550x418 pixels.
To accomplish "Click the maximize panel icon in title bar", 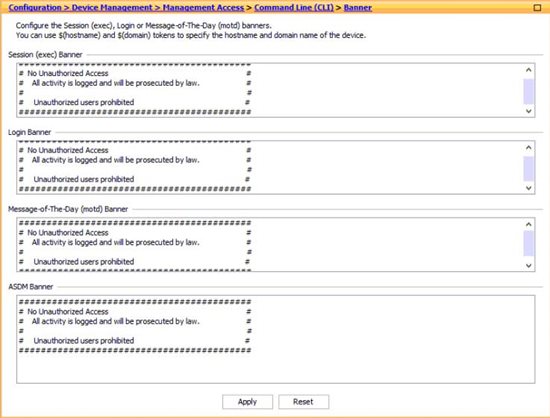I will coord(537,7).
